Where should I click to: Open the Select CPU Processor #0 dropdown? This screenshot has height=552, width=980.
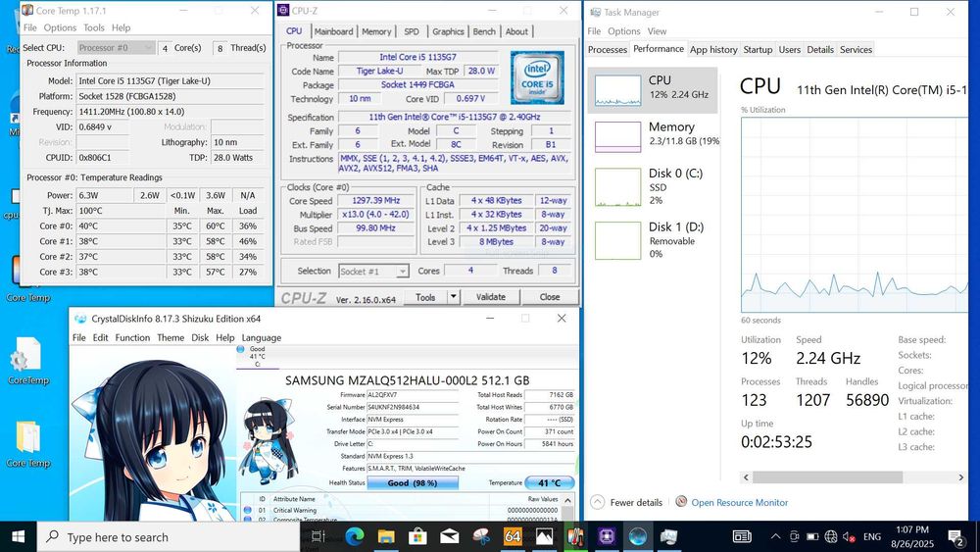coord(116,47)
